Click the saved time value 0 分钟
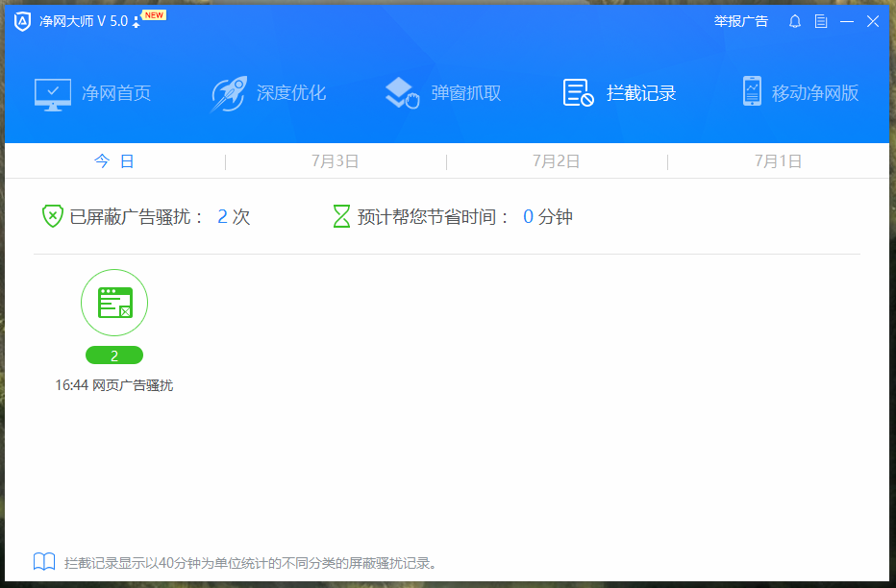896x588 pixels. (x=548, y=217)
